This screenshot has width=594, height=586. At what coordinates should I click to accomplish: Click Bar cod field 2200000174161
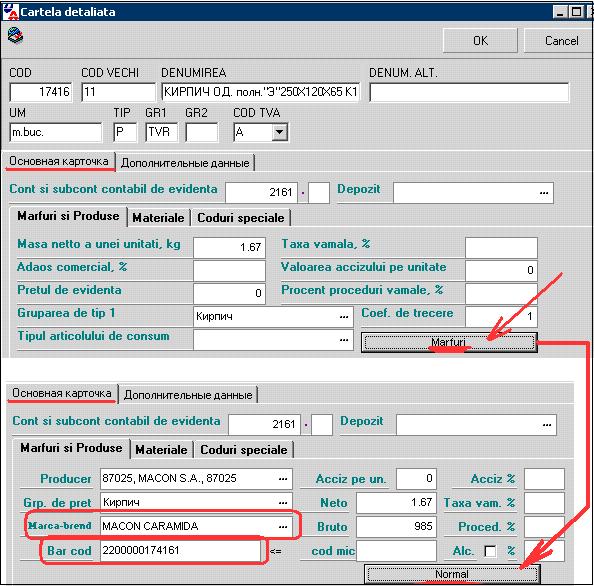[180, 550]
